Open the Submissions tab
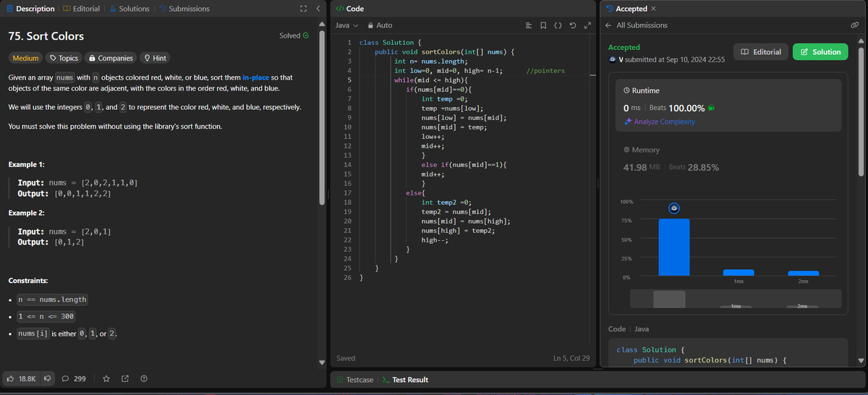868x395 pixels. pos(184,9)
